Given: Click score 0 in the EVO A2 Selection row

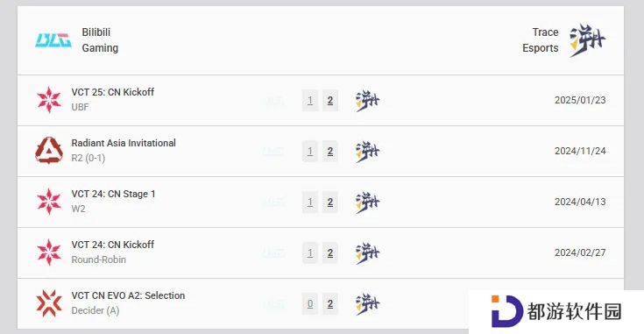Looking at the screenshot, I should (310, 304).
